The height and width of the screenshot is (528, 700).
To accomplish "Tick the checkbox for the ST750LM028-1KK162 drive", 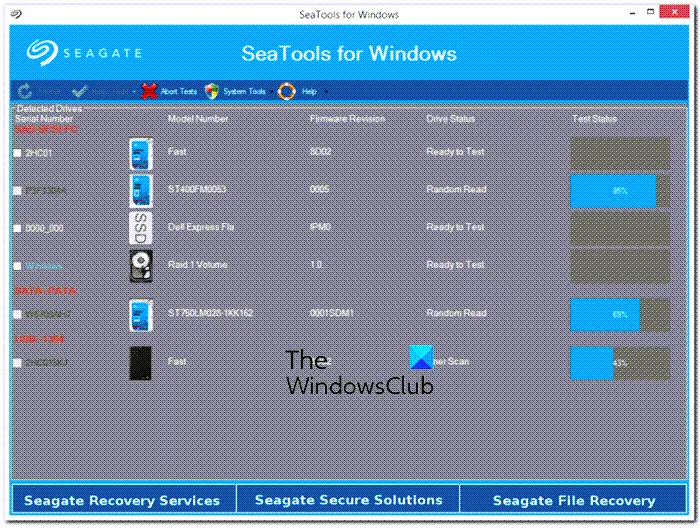I will click(x=17, y=314).
